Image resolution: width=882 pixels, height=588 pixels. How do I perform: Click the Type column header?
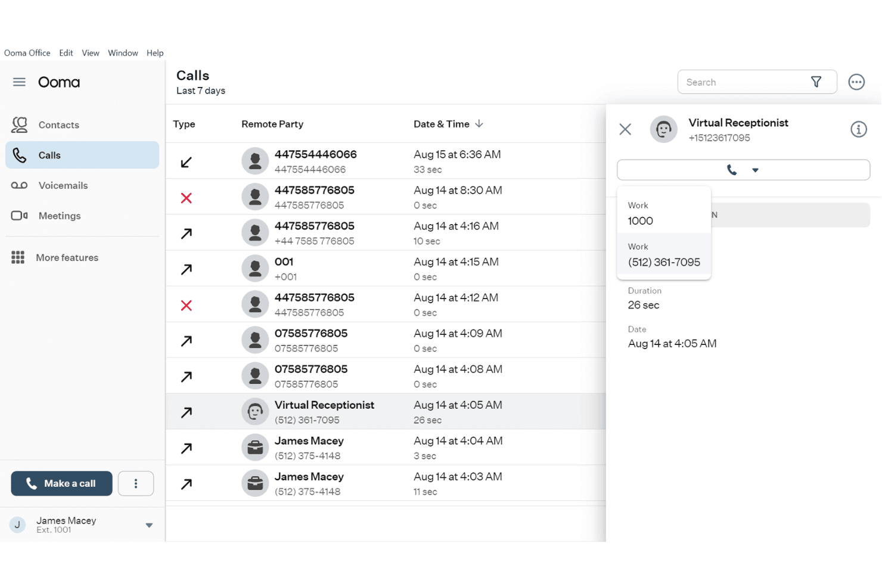[x=184, y=124]
